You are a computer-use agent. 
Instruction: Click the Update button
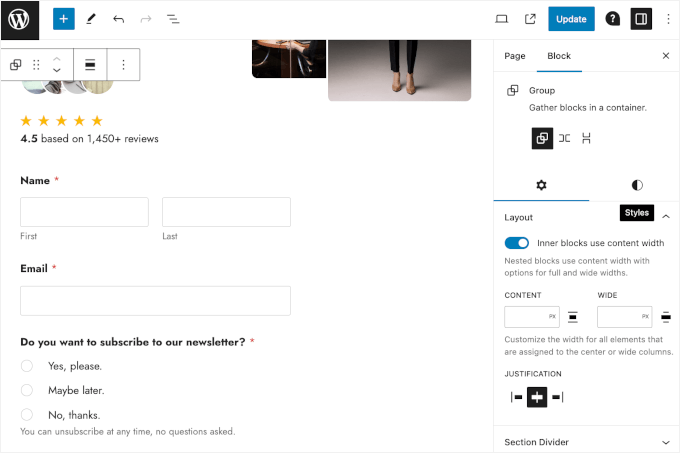571,19
